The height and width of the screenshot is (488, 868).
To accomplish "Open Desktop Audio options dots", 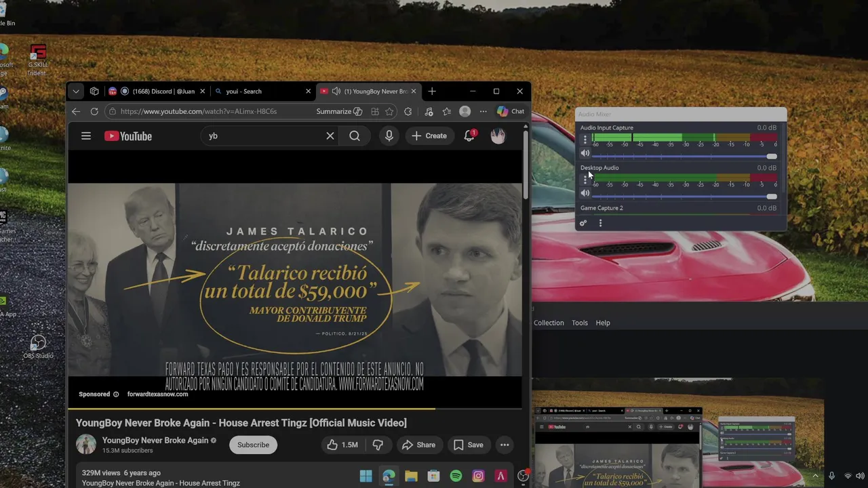I will (x=585, y=180).
